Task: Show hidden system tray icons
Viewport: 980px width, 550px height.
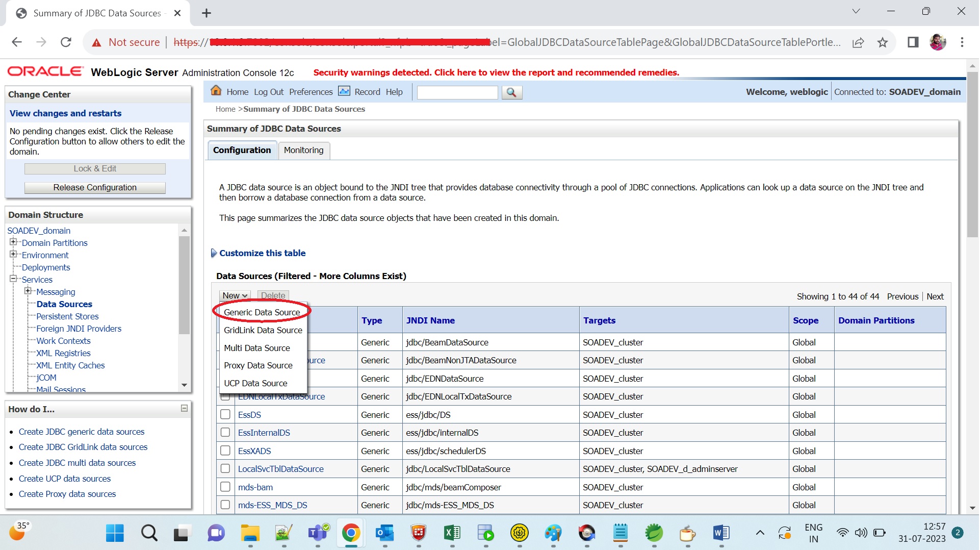Action: 760,533
